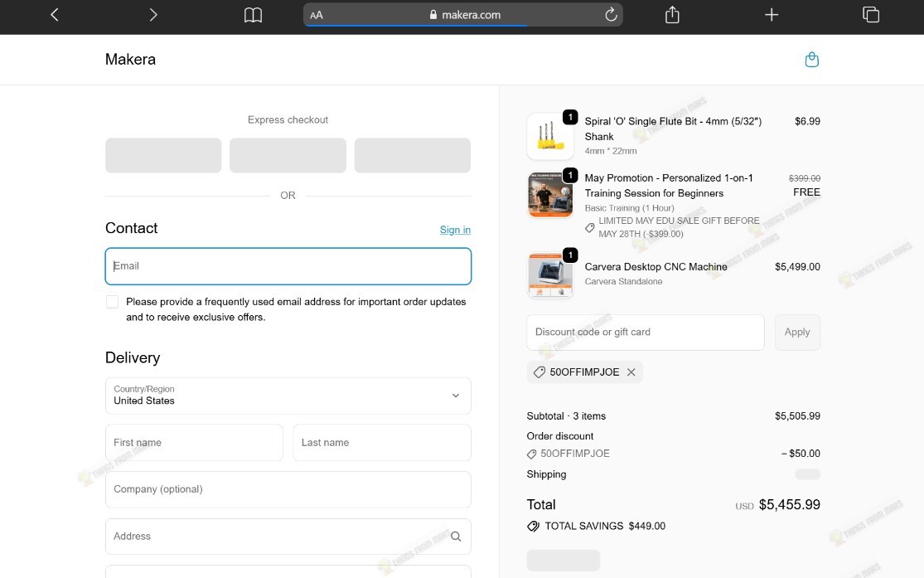Click the 50OFFIMPJOE tag icon in chip
This screenshot has width=924, height=578.
[x=539, y=372]
